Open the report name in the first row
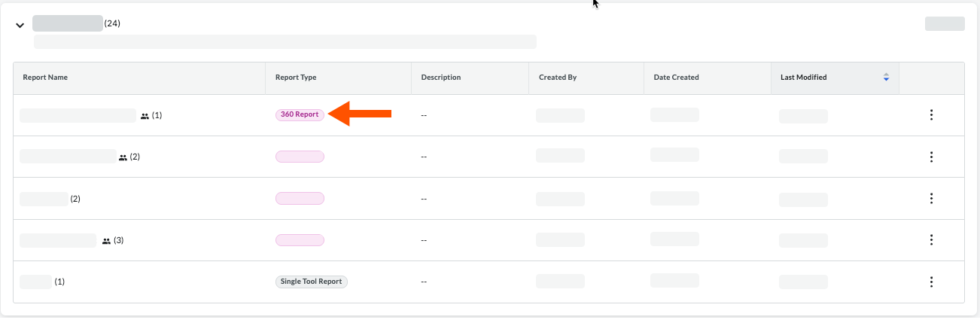This screenshot has height=329, width=980. tap(78, 116)
